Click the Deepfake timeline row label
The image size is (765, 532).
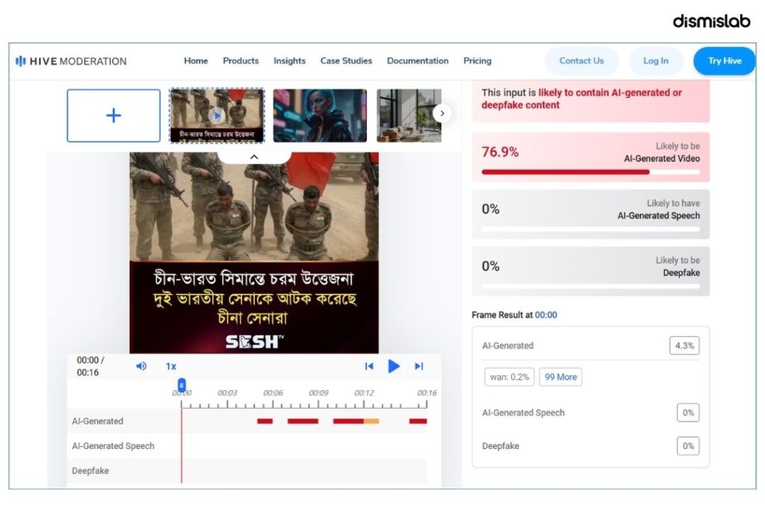pyautogui.click(x=90, y=471)
